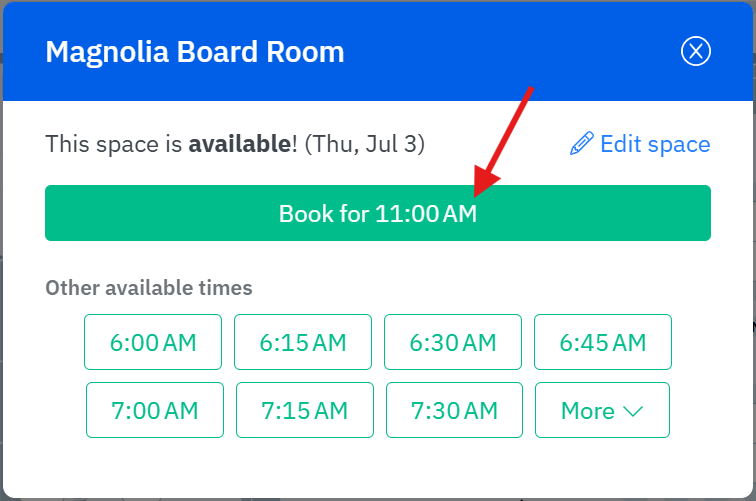The height and width of the screenshot is (501, 756).
Task: Pick the 6:30 AM available time
Action: tap(453, 342)
